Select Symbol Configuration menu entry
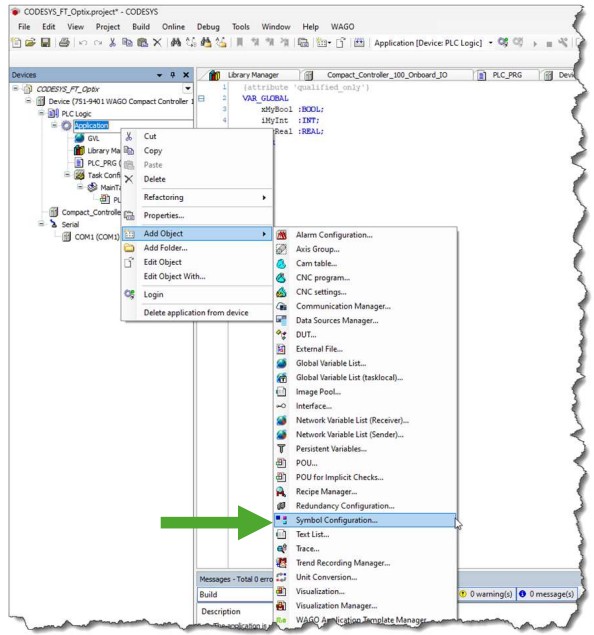 pyautogui.click(x=365, y=520)
